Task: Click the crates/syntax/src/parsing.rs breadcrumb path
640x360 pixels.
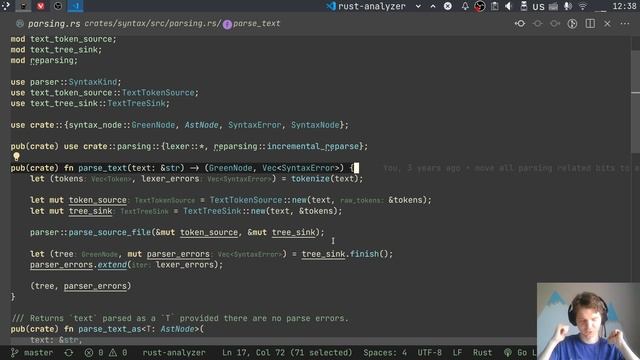Action: (152, 24)
